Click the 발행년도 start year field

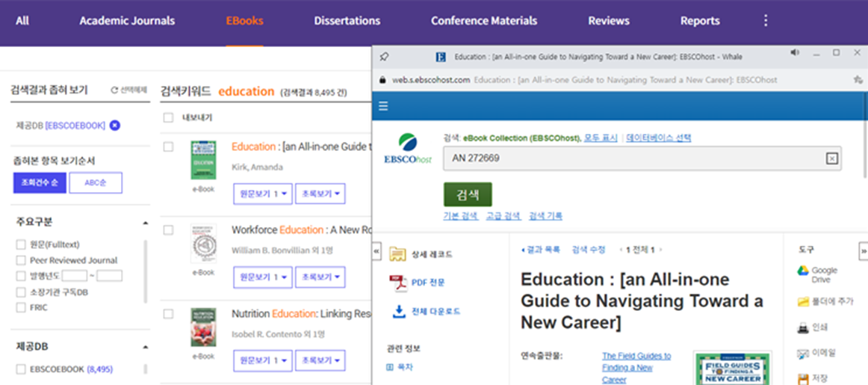click(75, 276)
